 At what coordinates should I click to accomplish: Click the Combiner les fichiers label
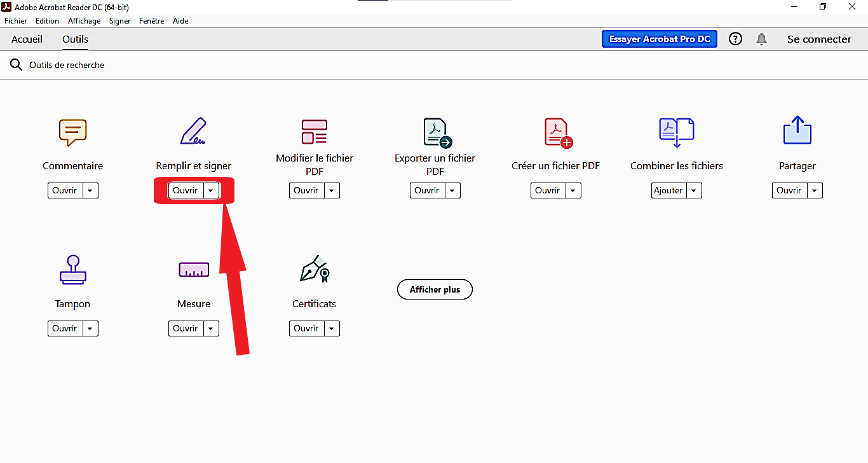point(677,165)
